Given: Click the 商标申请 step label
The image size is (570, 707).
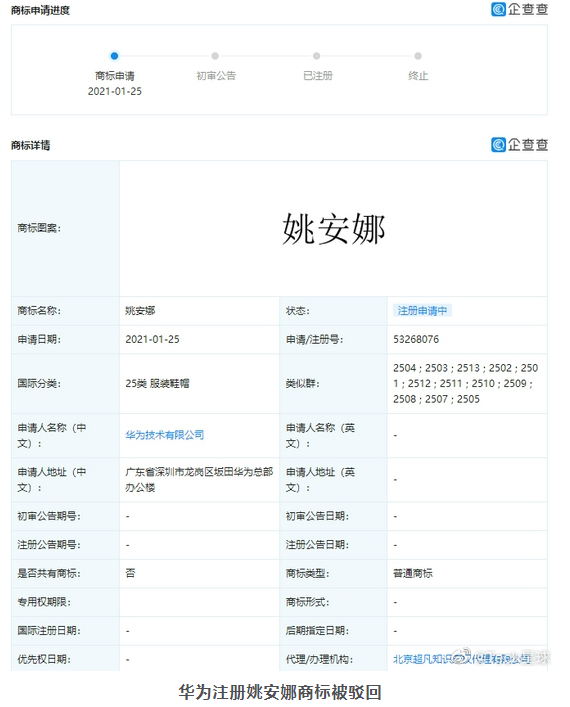Looking at the screenshot, I should click(115, 76).
